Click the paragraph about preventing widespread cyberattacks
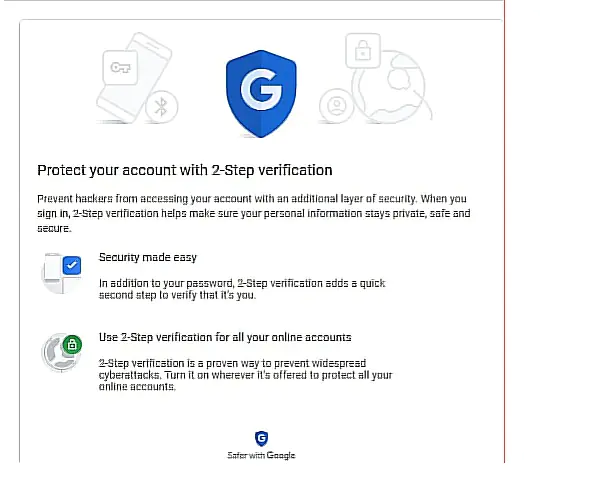Image resolution: width=600 pixels, height=480 pixels. pyautogui.click(x=245, y=374)
